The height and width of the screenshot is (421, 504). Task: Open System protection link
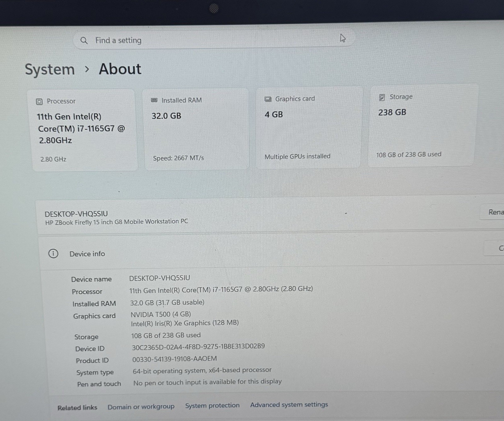(x=212, y=406)
